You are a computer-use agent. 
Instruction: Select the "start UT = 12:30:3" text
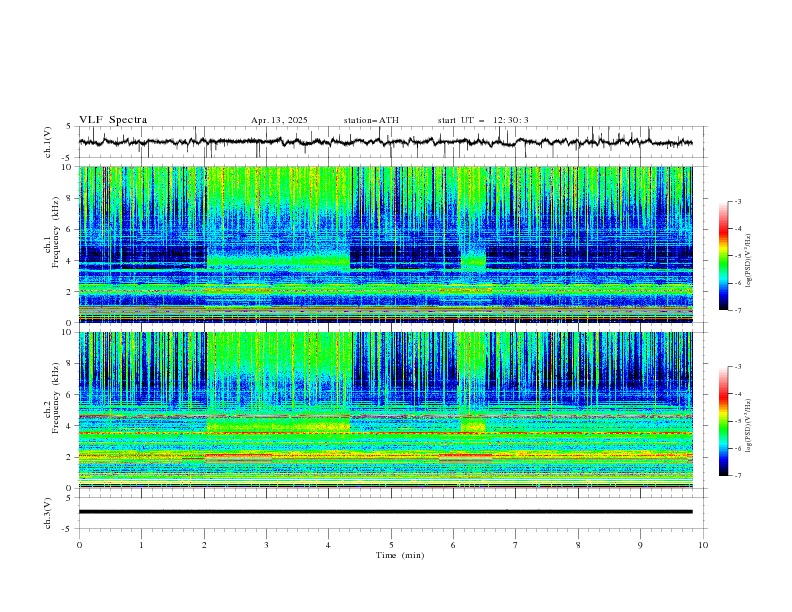(483, 120)
